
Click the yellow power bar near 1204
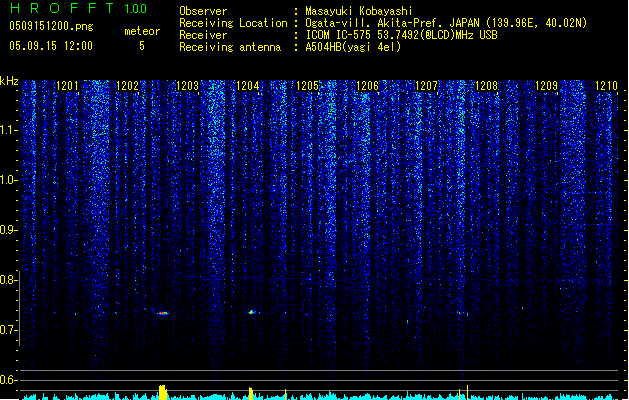[251, 394]
